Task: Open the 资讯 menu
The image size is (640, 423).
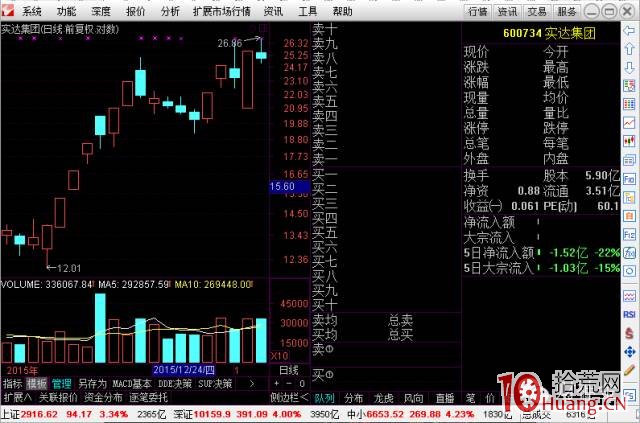Action: [x=273, y=11]
